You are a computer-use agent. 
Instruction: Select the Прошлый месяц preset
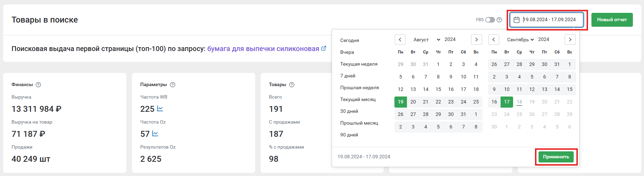(x=359, y=123)
